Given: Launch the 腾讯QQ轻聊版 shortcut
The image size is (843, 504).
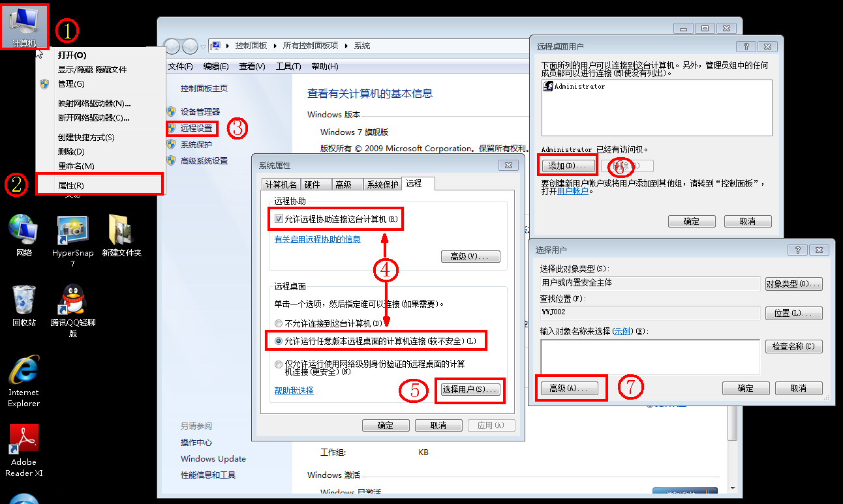Looking at the screenshot, I should (x=72, y=311).
